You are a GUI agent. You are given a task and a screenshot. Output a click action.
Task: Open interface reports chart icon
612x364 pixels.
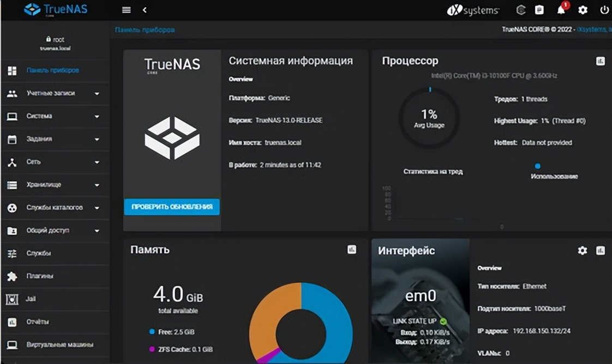[601, 251]
